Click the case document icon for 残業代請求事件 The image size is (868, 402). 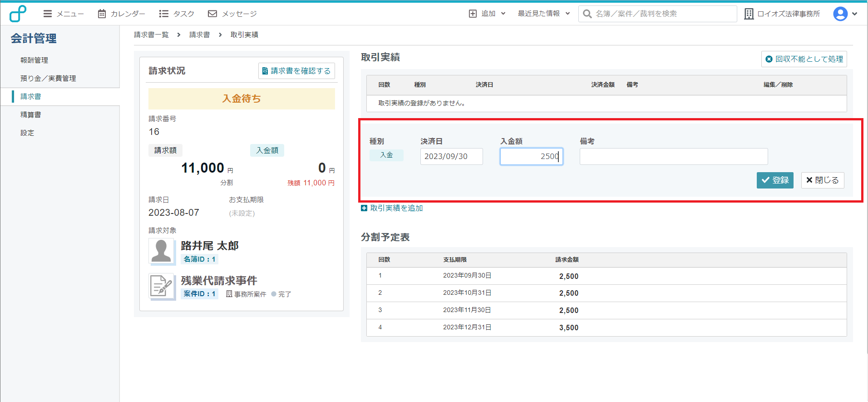click(x=162, y=286)
